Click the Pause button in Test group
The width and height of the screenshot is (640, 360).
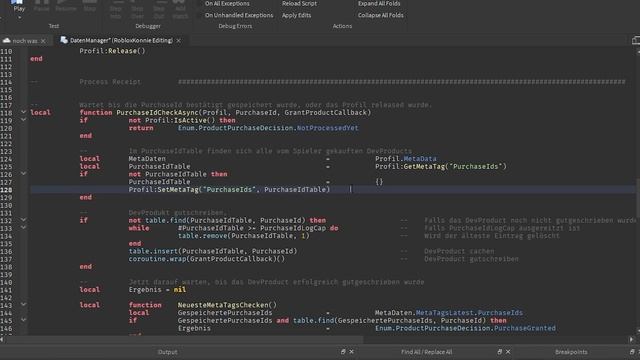point(41,6)
